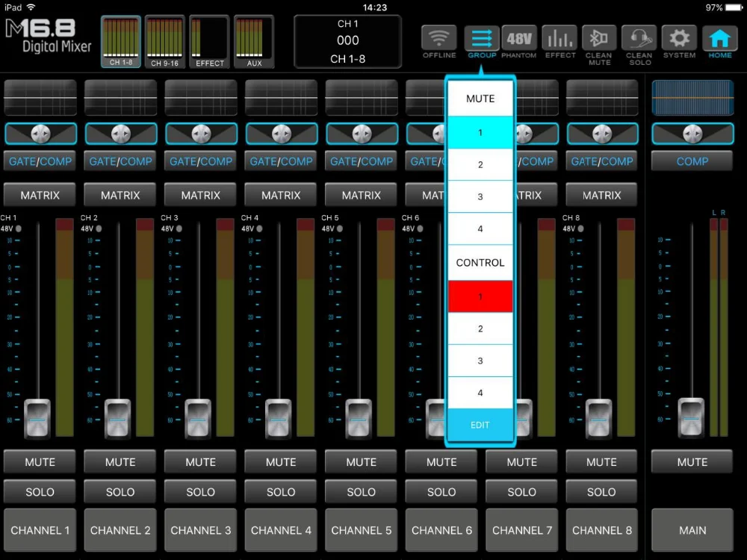Solo channel 5
747x560 pixels.
pyautogui.click(x=362, y=491)
